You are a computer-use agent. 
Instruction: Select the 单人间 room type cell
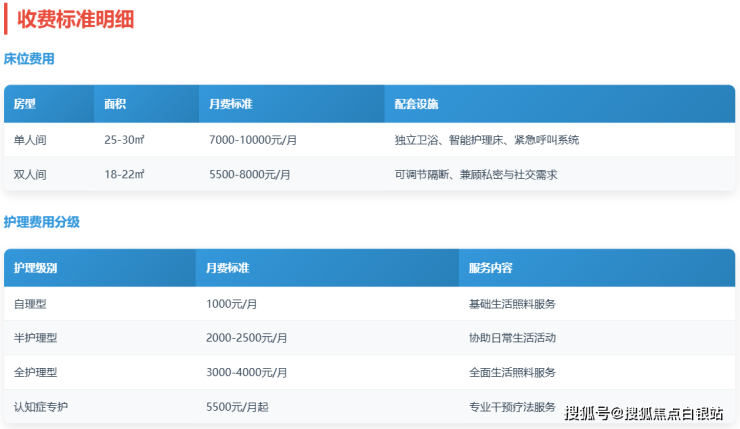coord(30,140)
